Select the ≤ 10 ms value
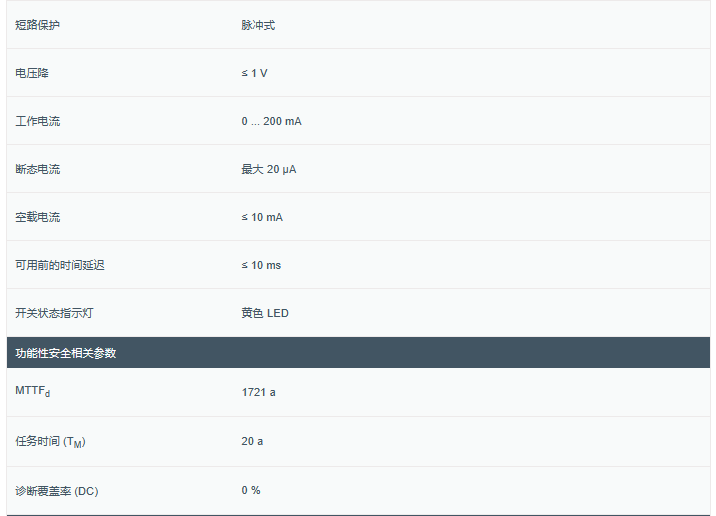 pyautogui.click(x=261, y=265)
